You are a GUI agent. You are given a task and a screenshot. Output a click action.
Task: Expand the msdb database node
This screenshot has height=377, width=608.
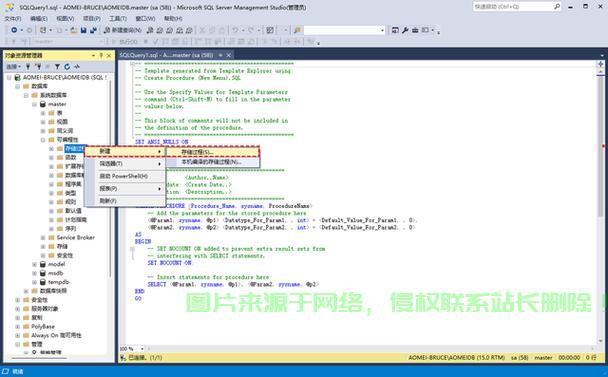click(x=35, y=273)
